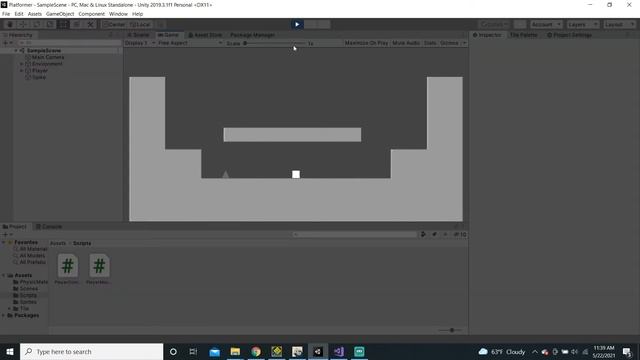Click the Step button in play controls
Image resolution: width=640 pixels, height=360 pixels.
coord(324,24)
